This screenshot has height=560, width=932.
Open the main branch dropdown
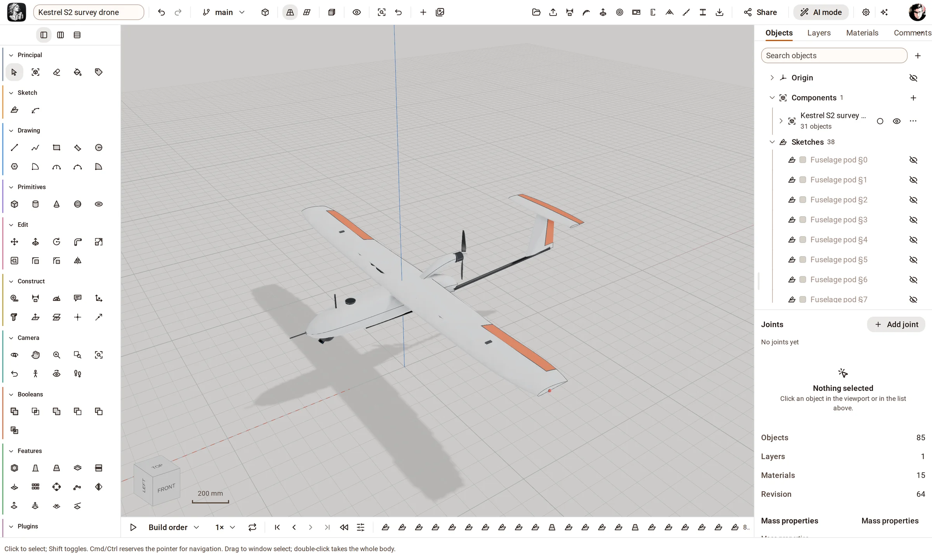(x=224, y=12)
